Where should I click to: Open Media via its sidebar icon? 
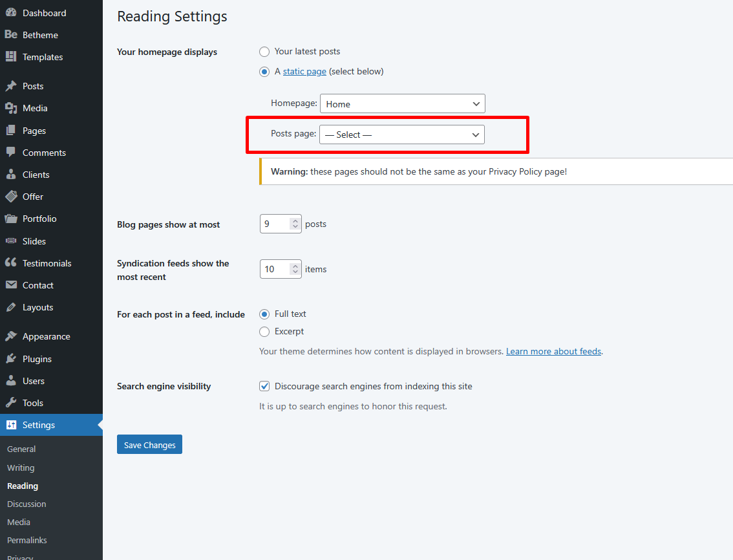tap(11, 108)
